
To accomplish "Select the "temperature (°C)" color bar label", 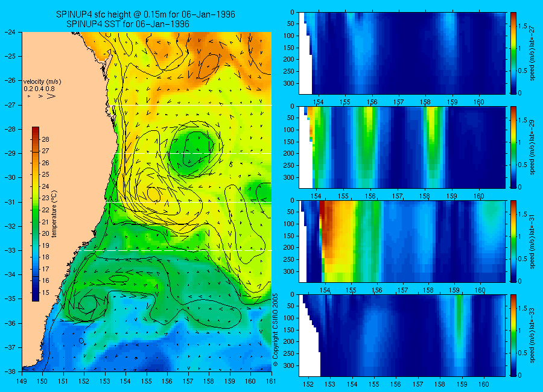I will (54, 214).
